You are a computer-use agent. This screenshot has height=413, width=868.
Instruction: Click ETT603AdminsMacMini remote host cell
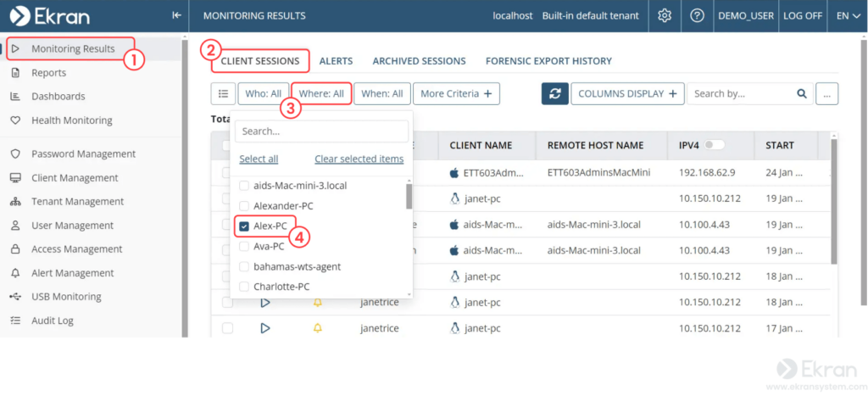pyautogui.click(x=598, y=173)
